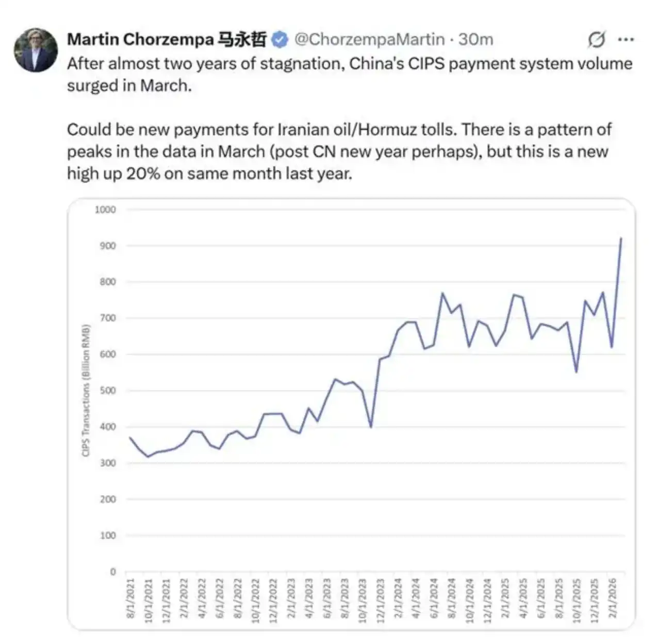Screen dimensions: 659x644
Task: Click the blue verified badge
Action: [x=279, y=40]
